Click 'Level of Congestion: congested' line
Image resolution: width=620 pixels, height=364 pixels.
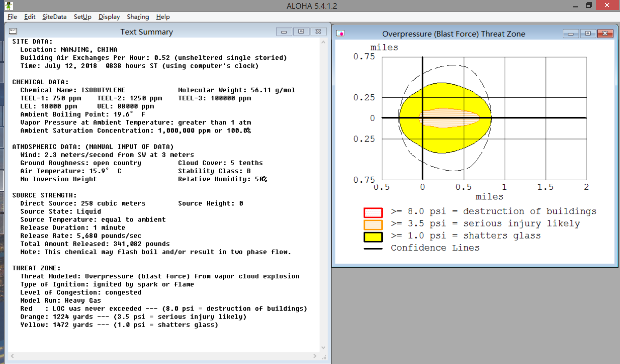click(81, 292)
